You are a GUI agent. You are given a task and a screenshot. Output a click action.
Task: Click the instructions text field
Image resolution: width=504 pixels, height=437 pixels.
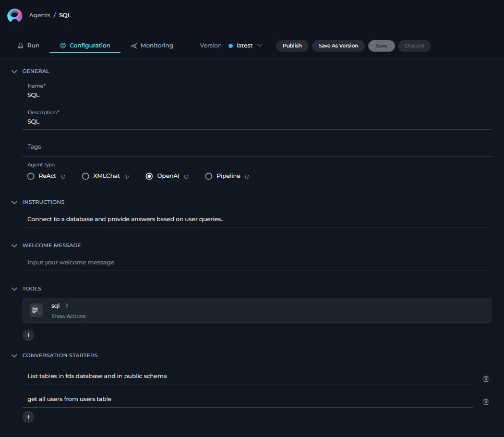point(257,219)
